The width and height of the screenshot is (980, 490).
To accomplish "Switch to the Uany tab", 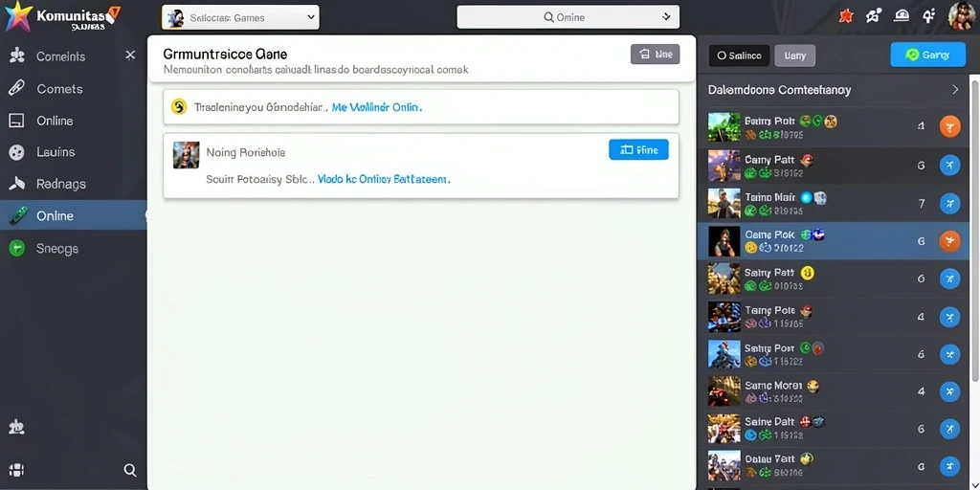I will coord(795,56).
